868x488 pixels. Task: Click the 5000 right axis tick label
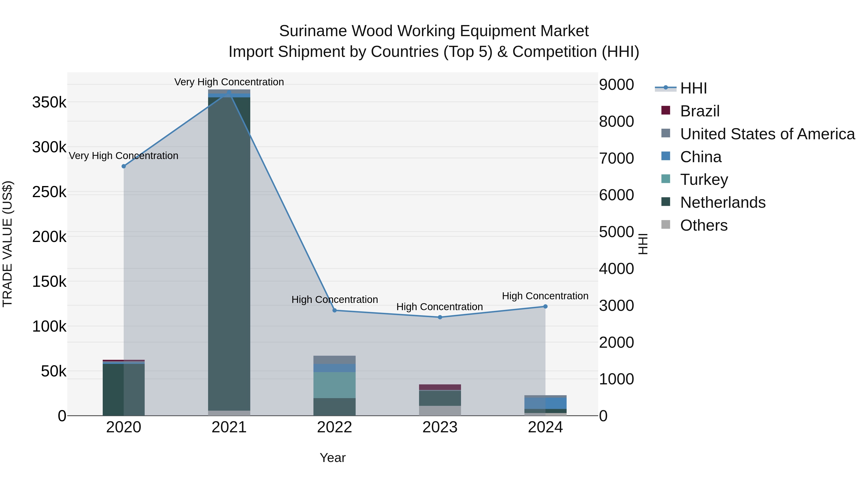pos(617,232)
